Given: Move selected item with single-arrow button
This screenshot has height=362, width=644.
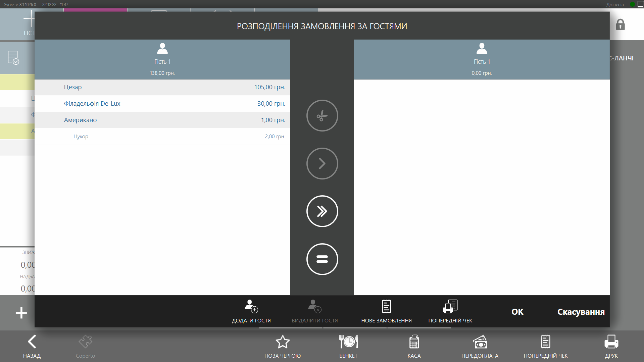Looking at the screenshot, I should [322, 164].
